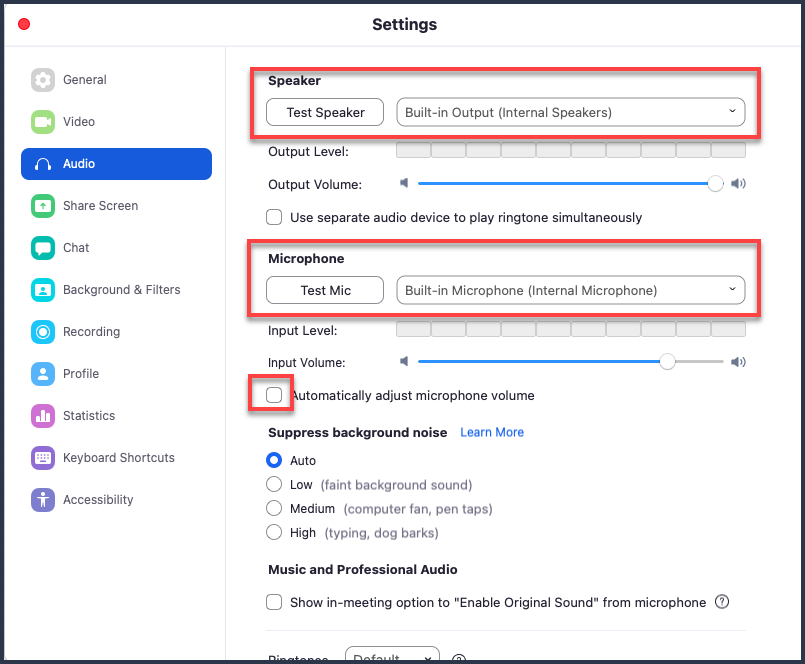Open the Accessibility icon

(x=43, y=499)
